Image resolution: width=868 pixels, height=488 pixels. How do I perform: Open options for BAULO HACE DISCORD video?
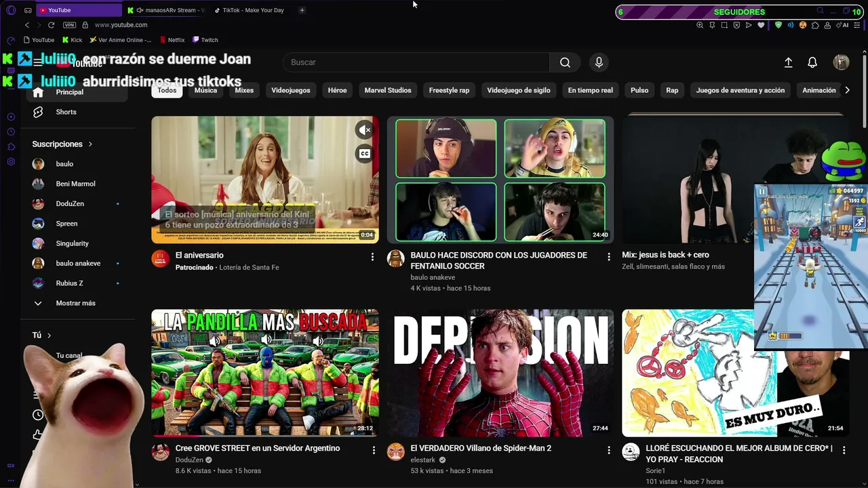pos(608,257)
